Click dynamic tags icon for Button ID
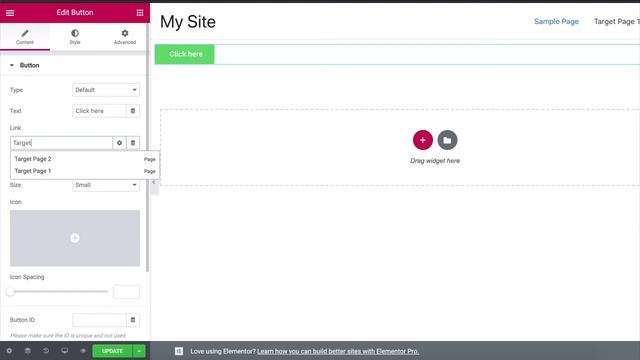The image size is (640, 360). click(133, 320)
